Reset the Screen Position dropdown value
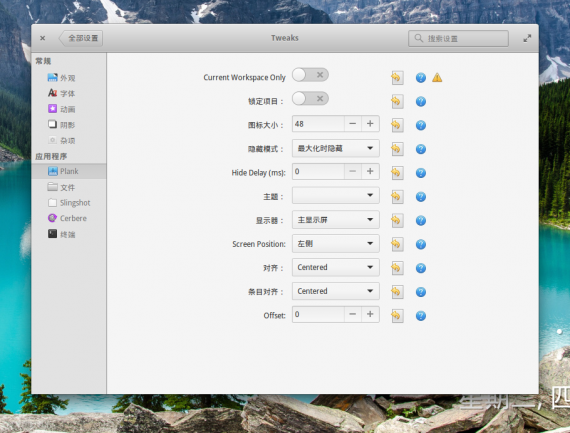Image resolution: width=570 pixels, height=433 pixels. coord(397,244)
